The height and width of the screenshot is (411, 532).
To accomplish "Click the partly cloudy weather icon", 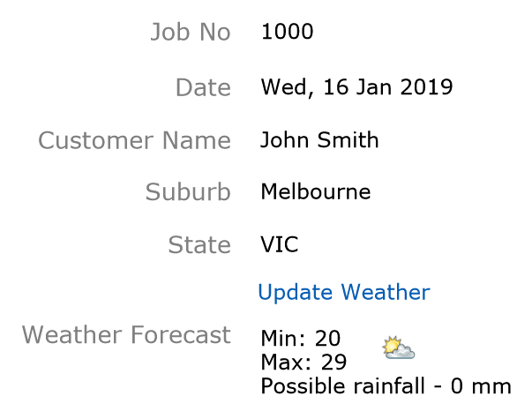I will [398, 347].
